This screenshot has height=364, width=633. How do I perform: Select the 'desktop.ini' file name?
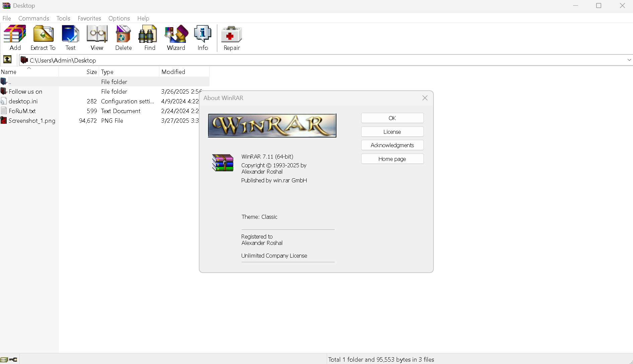(x=23, y=101)
